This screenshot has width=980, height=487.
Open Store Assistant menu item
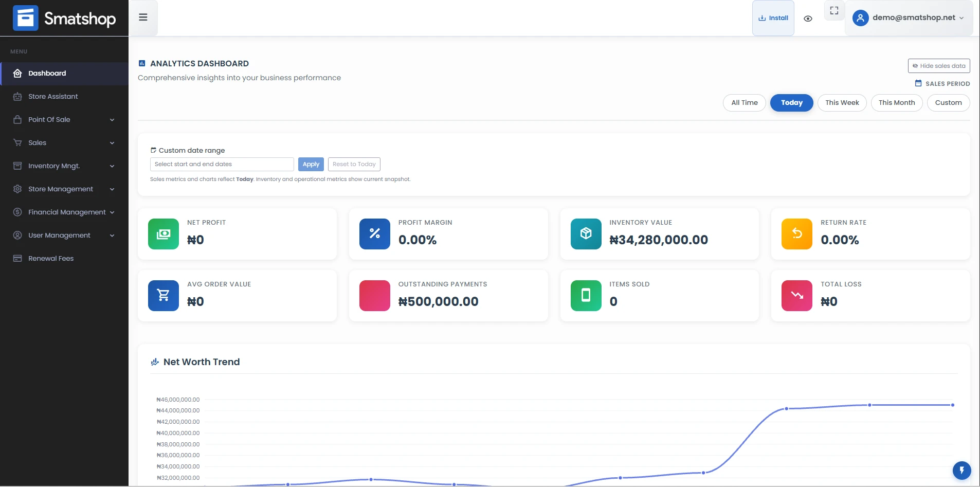tap(64, 97)
